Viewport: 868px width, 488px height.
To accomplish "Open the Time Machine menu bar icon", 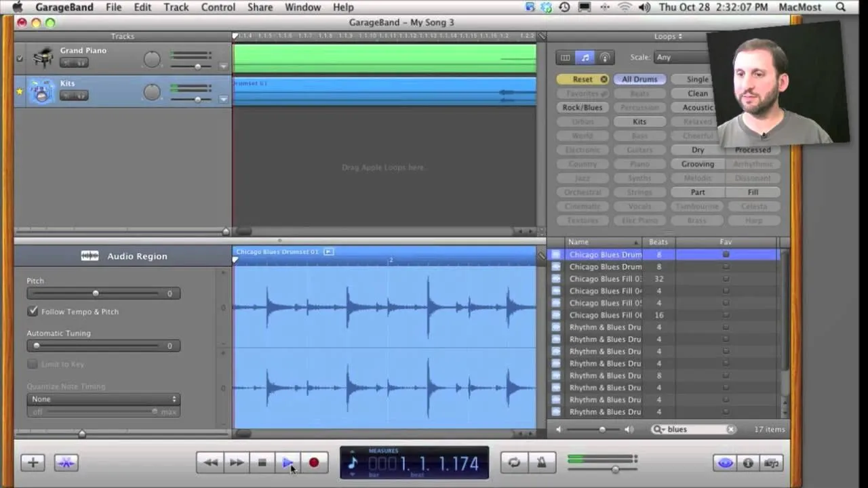I will click(x=564, y=7).
